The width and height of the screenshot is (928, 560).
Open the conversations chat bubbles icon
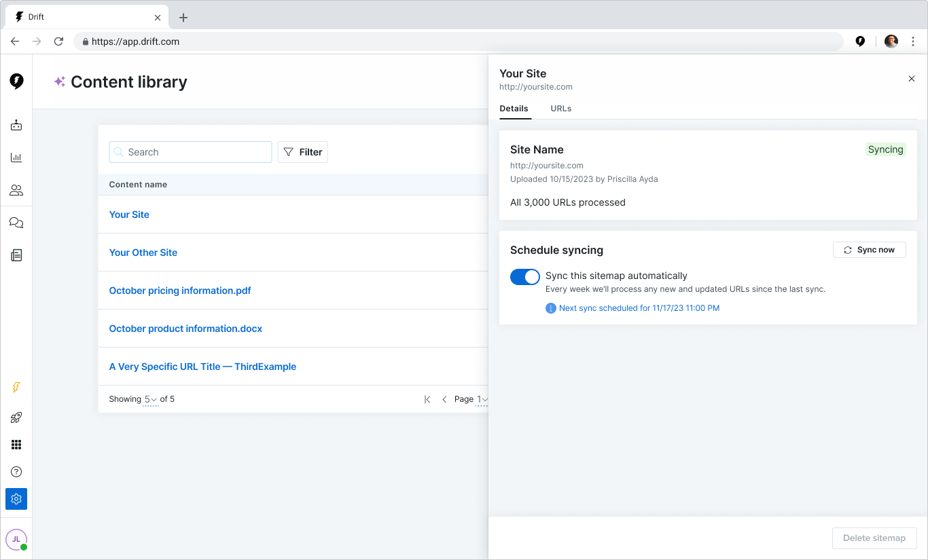(16, 223)
